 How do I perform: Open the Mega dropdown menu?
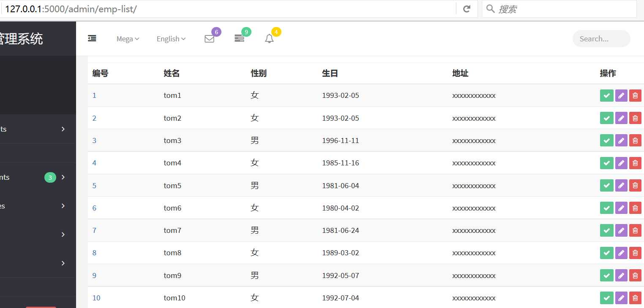pyautogui.click(x=128, y=39)
